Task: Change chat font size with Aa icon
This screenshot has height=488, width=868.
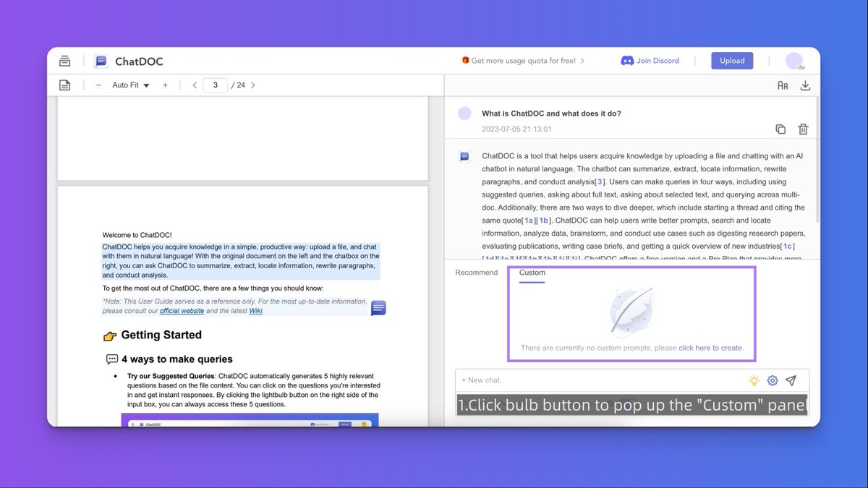Action: [783, 85]
